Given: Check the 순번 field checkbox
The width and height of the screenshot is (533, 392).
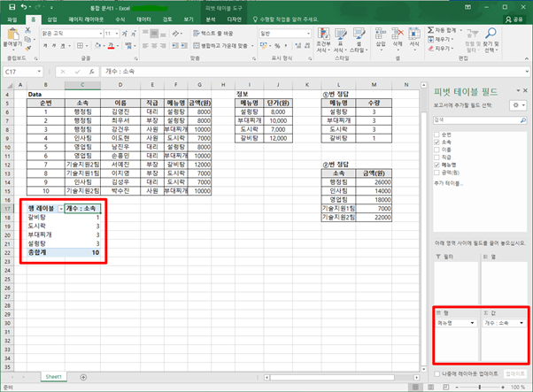Looking at the screenshot, I should pos(436,135).
